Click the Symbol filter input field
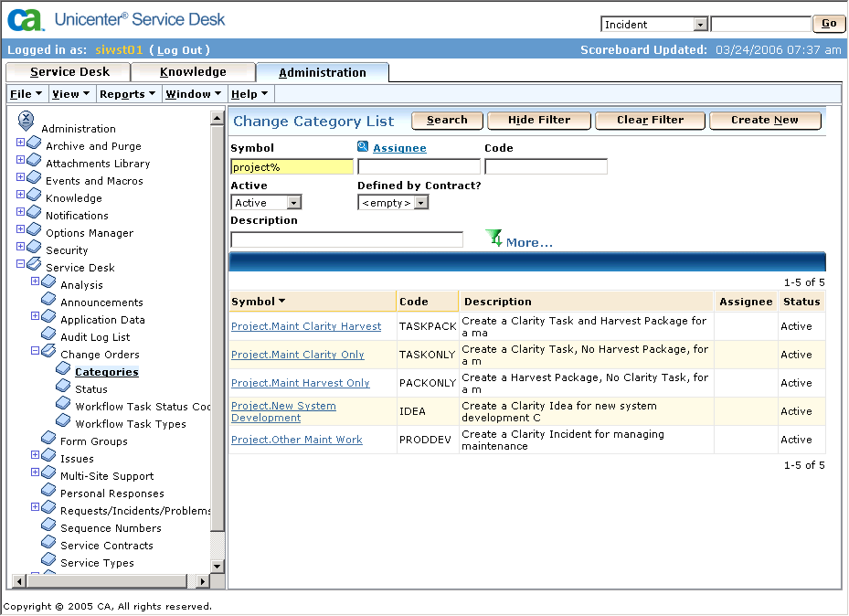This screenshot has height=616, width=849. pyautogui.click(x=292, y=167)
